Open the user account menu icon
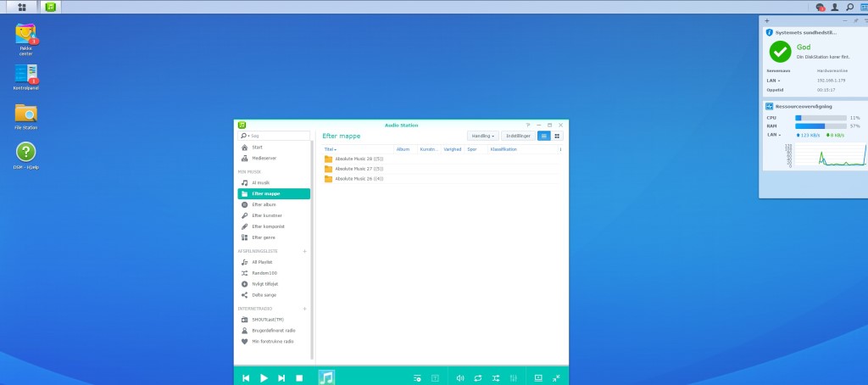868x385 pixels. click(x=835, y=7)
